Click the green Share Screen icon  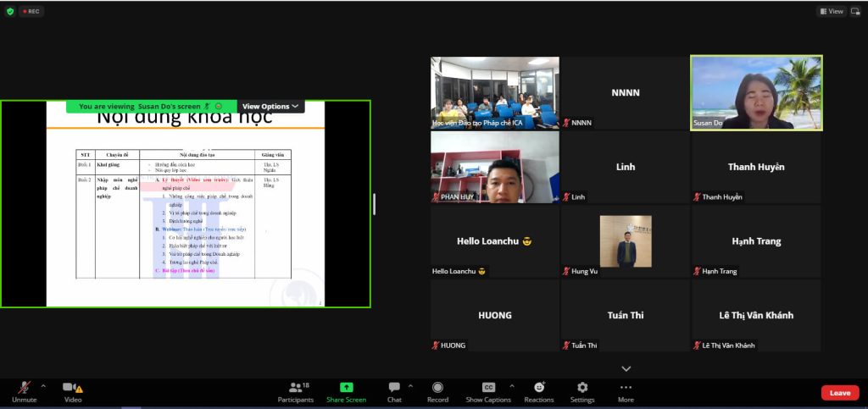[x=346, y=388]
